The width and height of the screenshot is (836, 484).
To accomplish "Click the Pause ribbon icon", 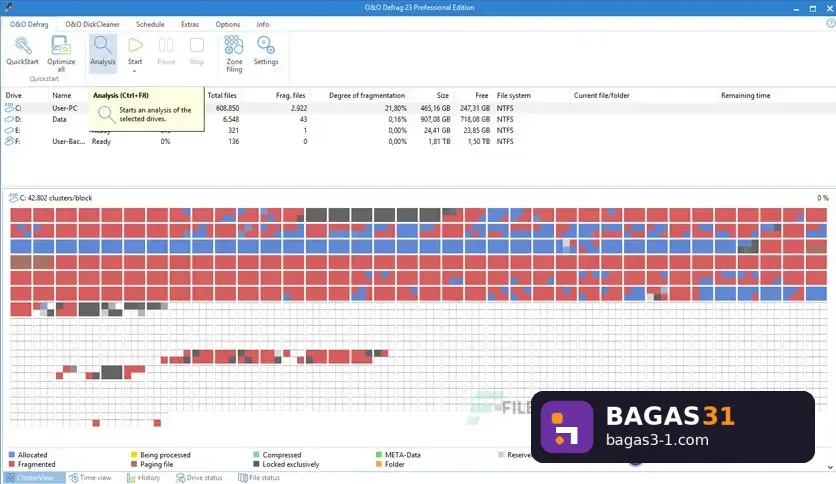I will [166, 45].
